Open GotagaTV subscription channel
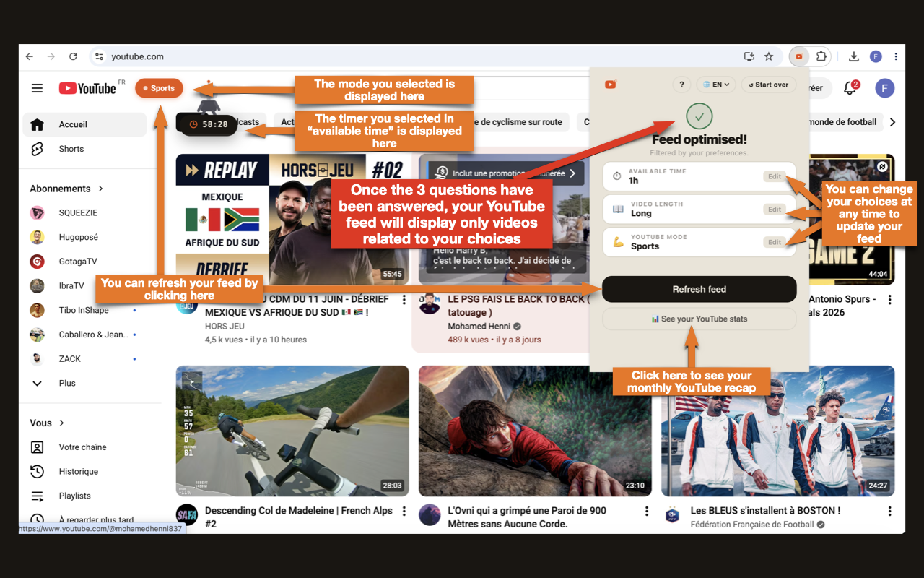The width and height of the screenshot is (924, 578). (85, 262)
